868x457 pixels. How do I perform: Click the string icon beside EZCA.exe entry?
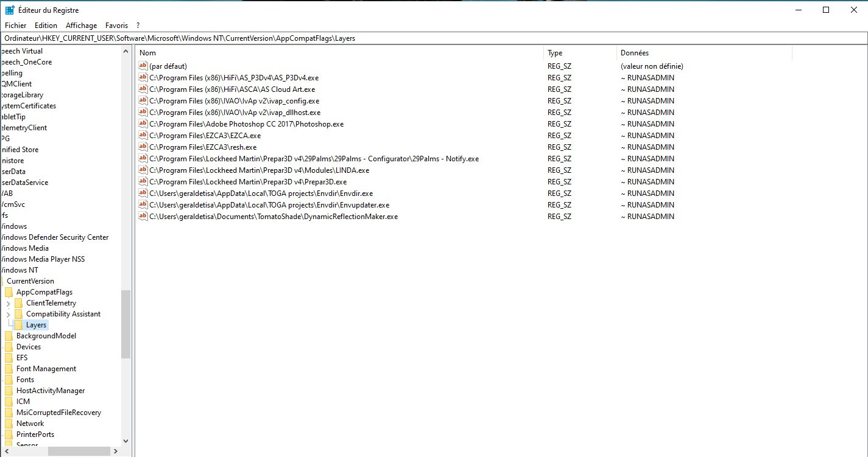coord(143,135)
